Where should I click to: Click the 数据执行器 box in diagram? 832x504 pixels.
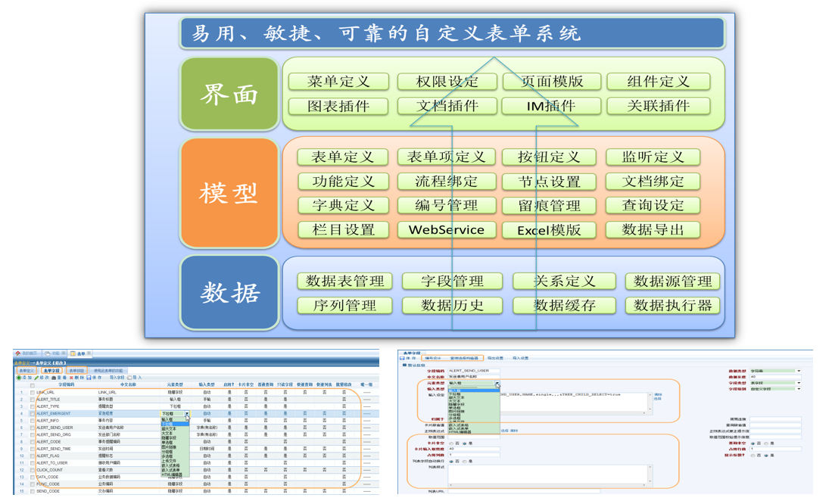(x=672, y=305)
